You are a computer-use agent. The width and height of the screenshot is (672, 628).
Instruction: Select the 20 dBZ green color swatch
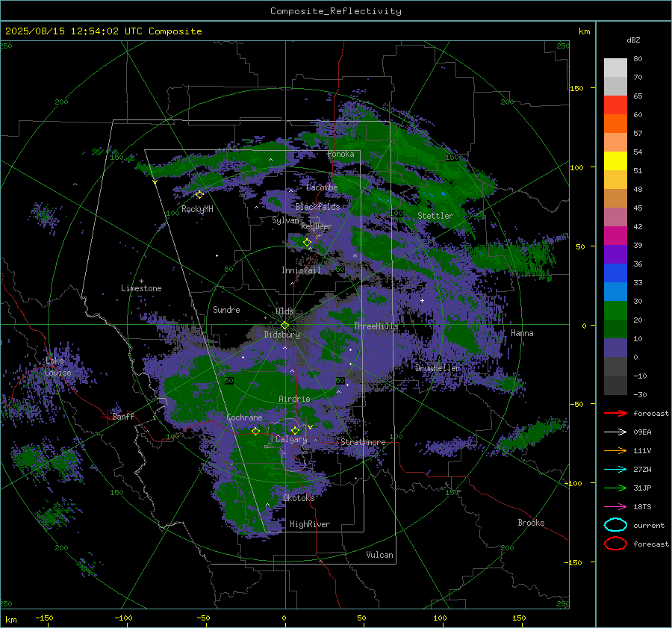click(615, 311)
